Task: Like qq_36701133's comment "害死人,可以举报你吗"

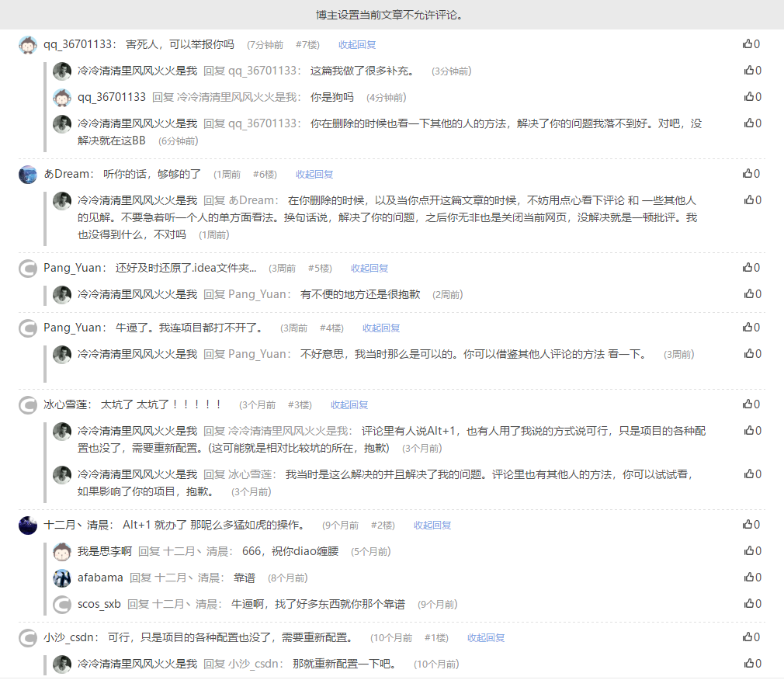Action: tap(751, 44)
